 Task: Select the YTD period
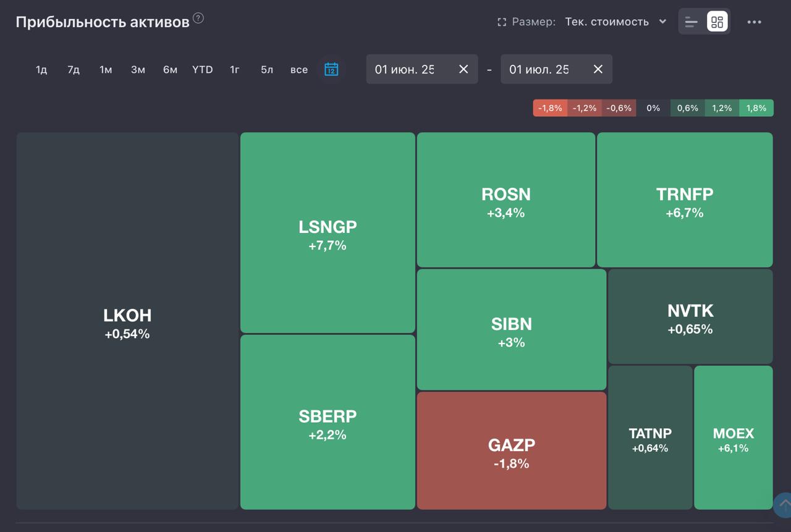coord(202,69)
